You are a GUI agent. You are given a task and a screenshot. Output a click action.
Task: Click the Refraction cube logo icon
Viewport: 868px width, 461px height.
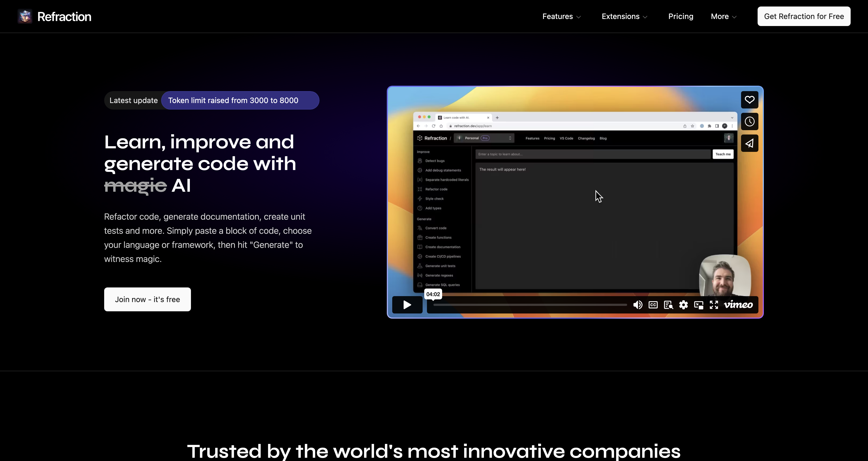click(x=25, y=16)
